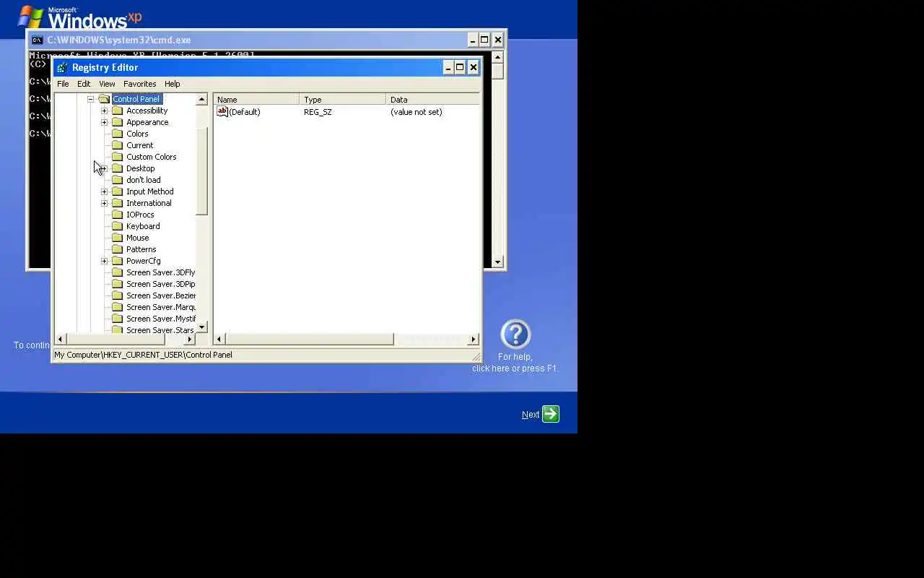Image resolution: width=924 pixels, height=578 pixels.
Task: Click the blue help question mark icon
Action: click(x=515, y=335)
